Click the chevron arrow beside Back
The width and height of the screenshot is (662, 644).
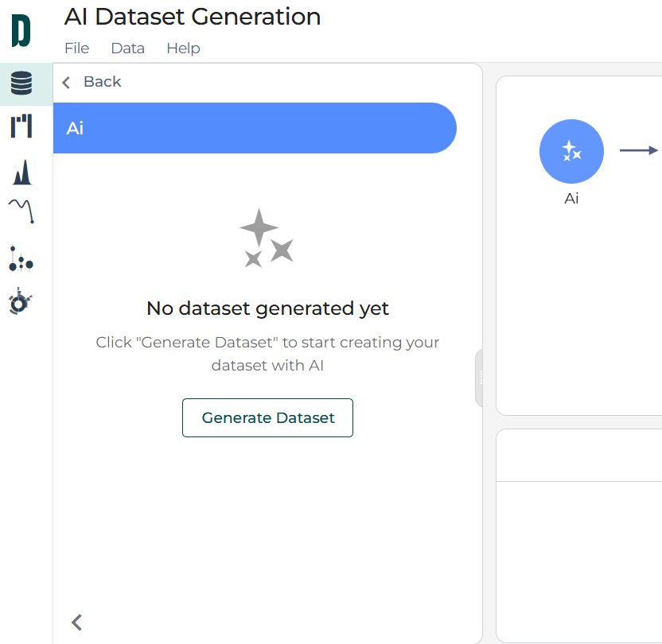(66, 82)
